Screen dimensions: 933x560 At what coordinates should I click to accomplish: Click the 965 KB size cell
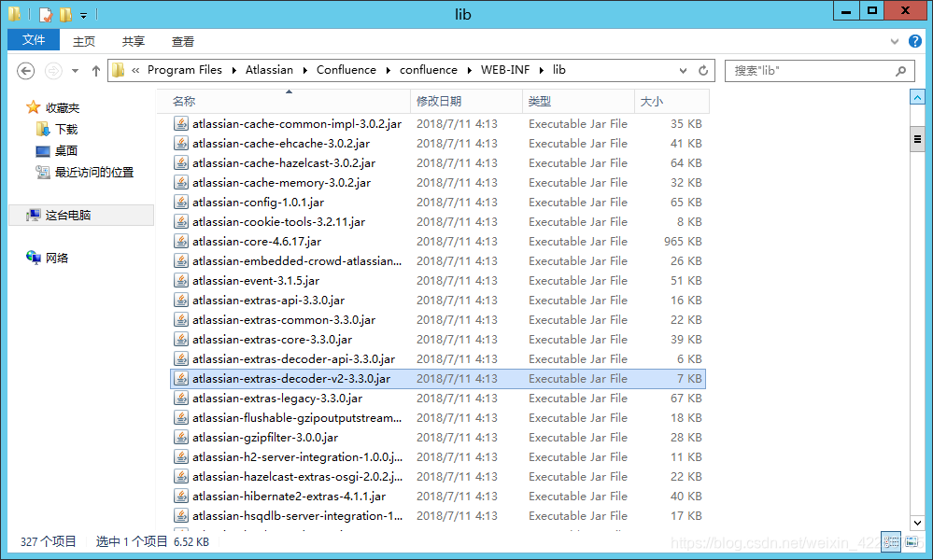coord(683,242)
